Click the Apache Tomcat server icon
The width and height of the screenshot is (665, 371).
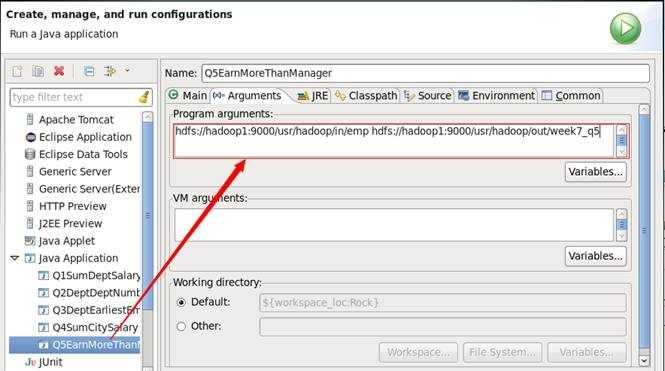[x=30, y=120]
